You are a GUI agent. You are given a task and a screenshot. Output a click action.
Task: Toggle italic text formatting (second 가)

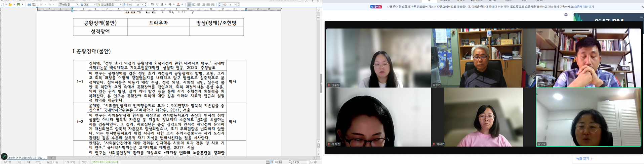coord(157,5)
